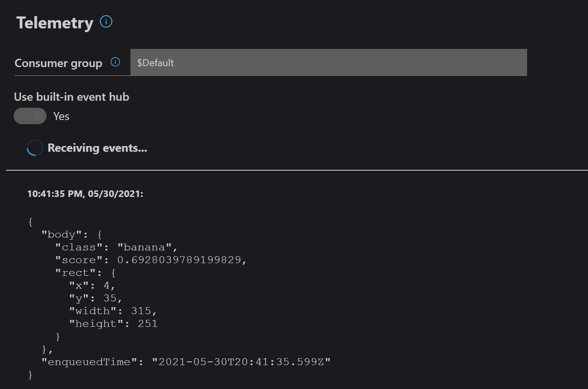Click the info icon beside the Telemetry heading
Screen dimensions: 588x389
tap(106, 21)
